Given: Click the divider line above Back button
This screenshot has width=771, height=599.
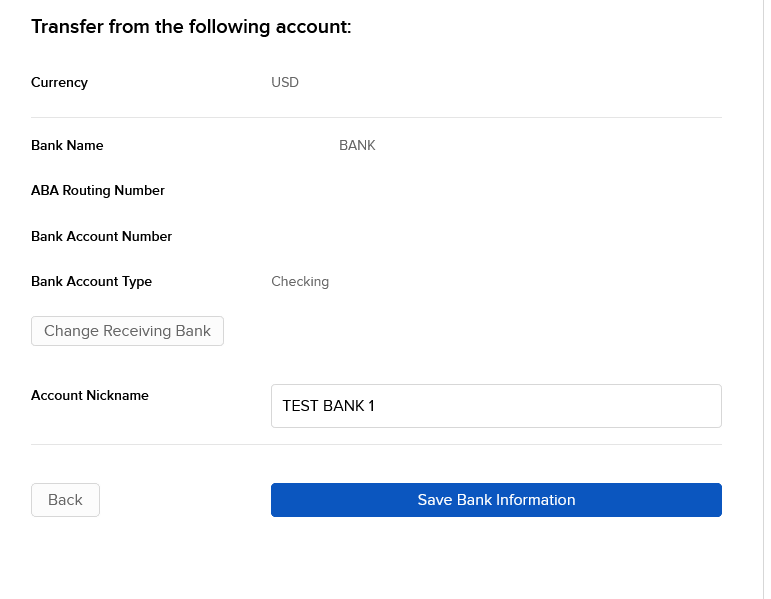Looking at the screenshot, I should pyautogui.click(x=376, y=445).
